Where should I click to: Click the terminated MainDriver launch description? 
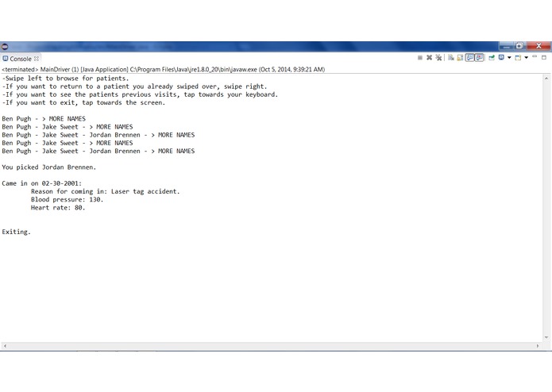click(164, 70)
